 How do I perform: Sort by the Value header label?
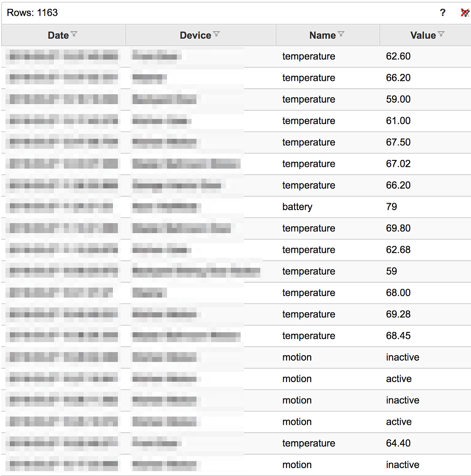[423, 35]
